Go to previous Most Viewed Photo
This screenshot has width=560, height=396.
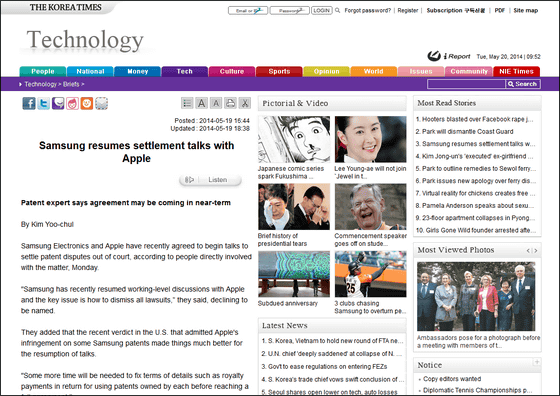coord(528,251)
